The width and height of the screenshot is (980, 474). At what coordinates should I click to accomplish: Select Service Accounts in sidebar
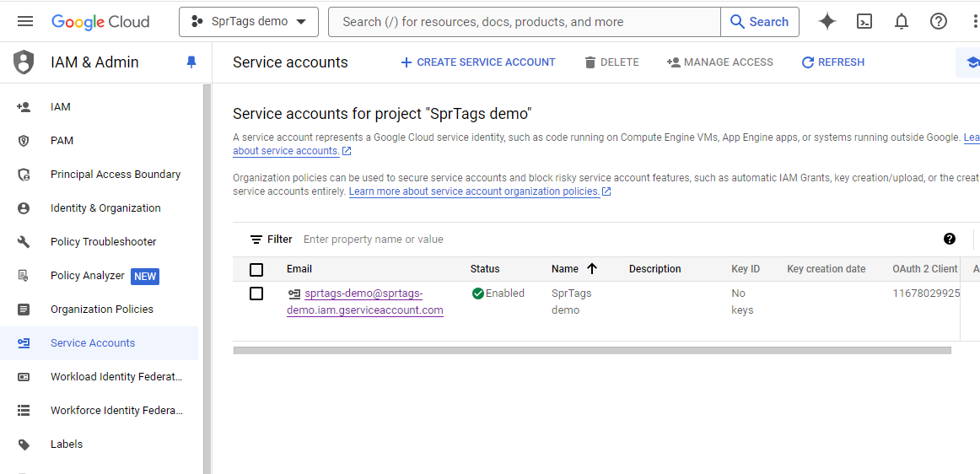pos(99,343)
